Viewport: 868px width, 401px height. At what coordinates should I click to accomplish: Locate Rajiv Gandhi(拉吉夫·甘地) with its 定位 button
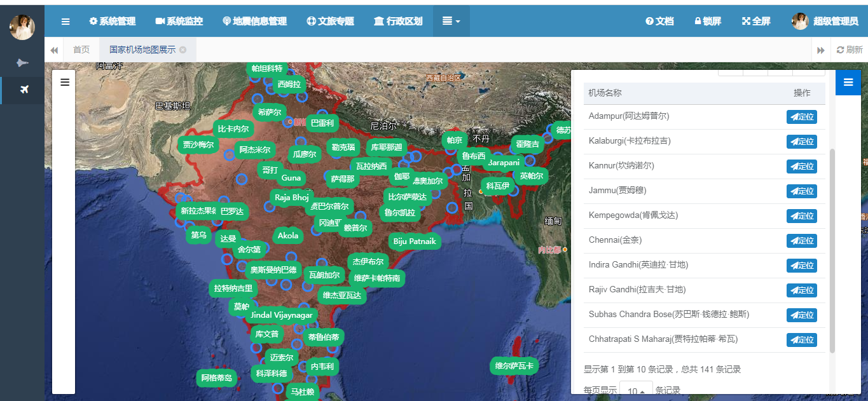[x=802, y=290]
